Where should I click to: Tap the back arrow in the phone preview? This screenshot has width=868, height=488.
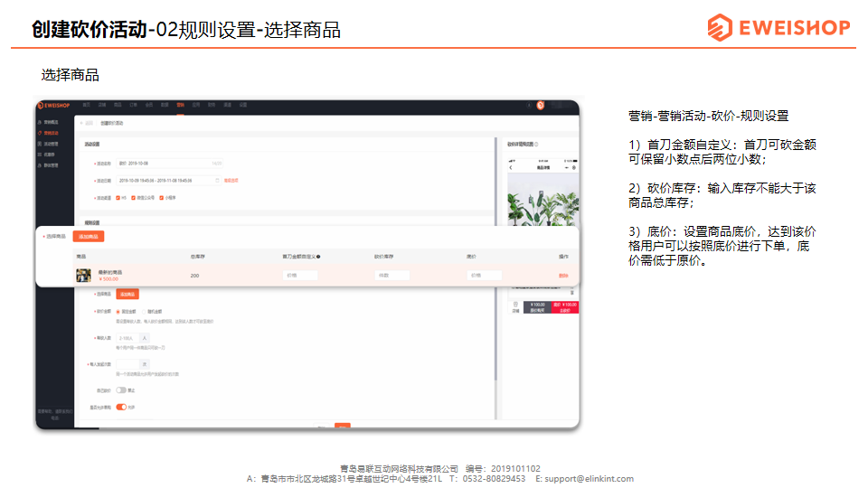[x=511, y=168]
